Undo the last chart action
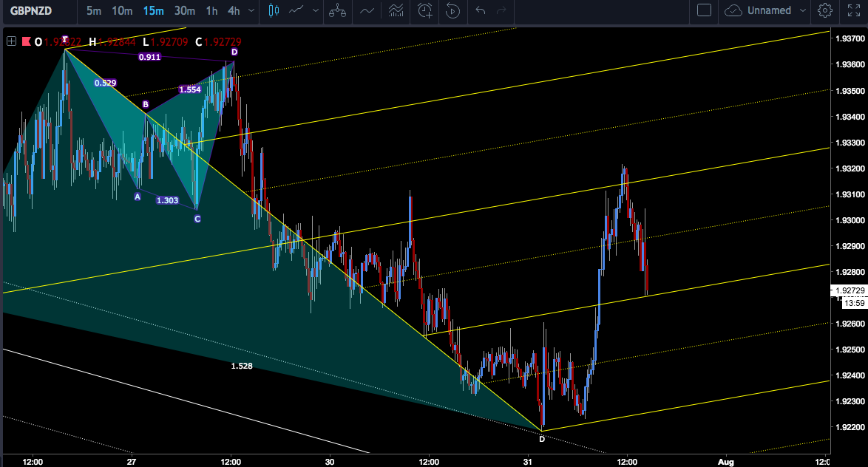This screenshot has height=467, width=868. (x=481, y=10)
